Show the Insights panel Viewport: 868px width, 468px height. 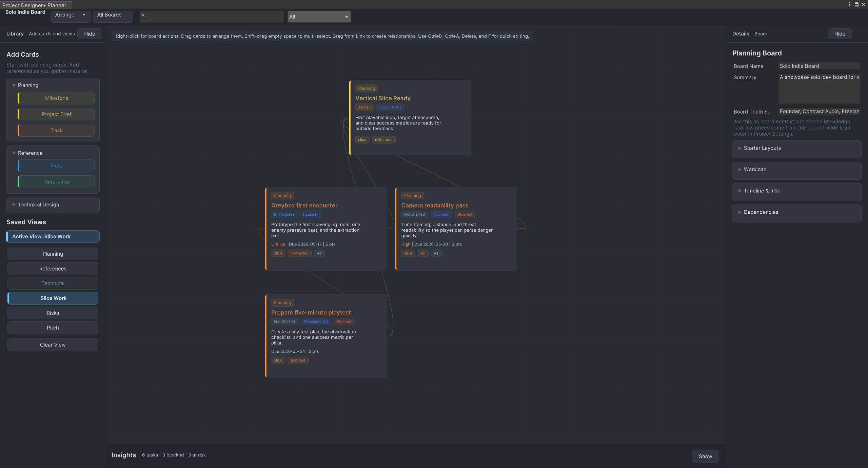point(705,456)
